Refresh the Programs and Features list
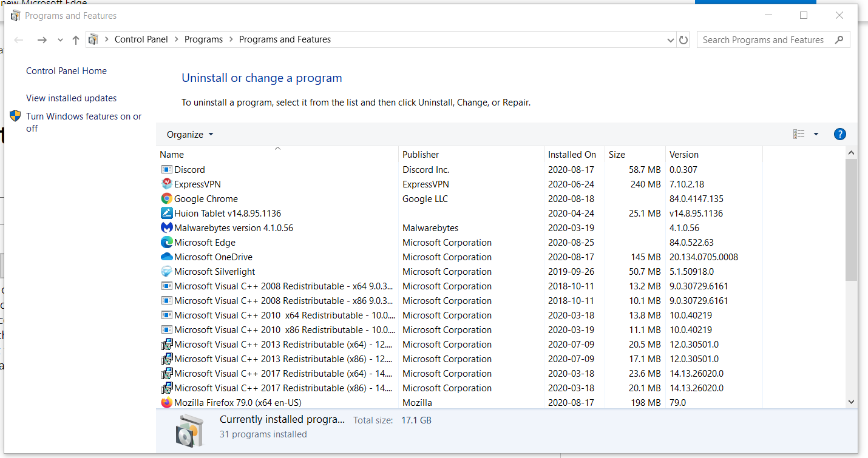This screenshot has width=868, height=458. 683,40
